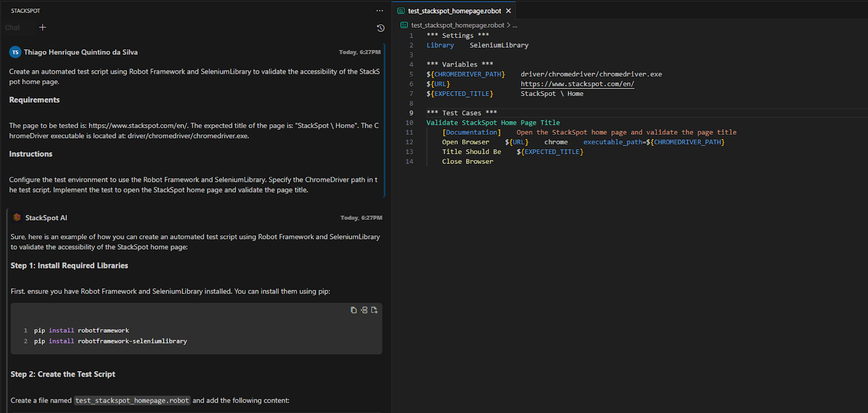This screenshot has width=868, height=413.
Task: Click the [Documentation] setting
Action: [471, 132]
